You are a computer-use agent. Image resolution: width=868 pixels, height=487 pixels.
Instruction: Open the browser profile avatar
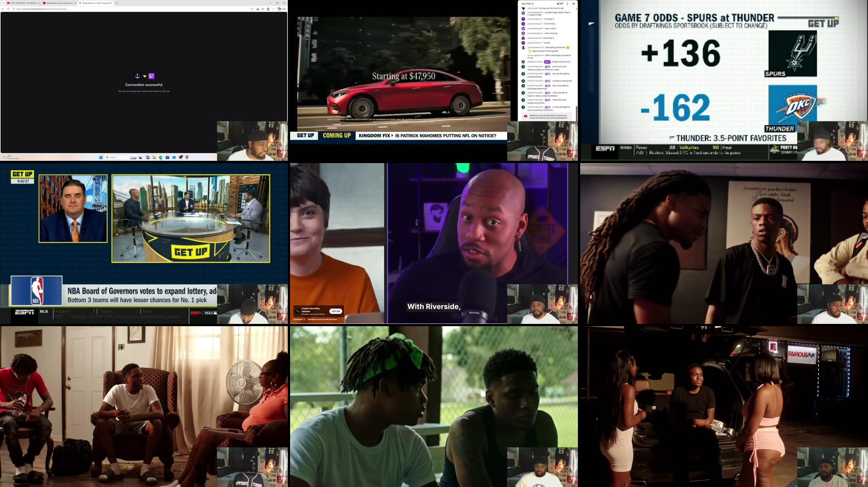(268, 9)
